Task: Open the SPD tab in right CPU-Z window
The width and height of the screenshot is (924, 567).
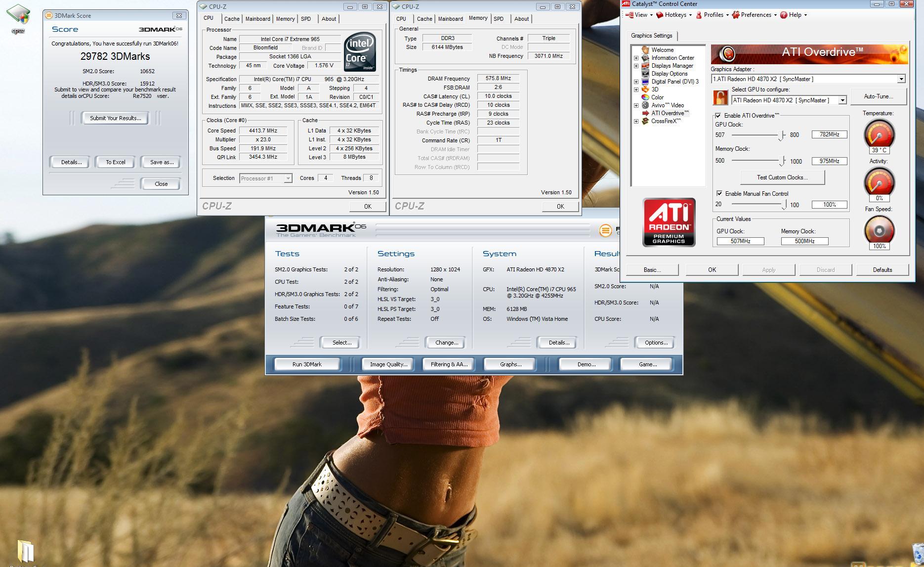Action: pyautogui.click(x=499, y=19)
